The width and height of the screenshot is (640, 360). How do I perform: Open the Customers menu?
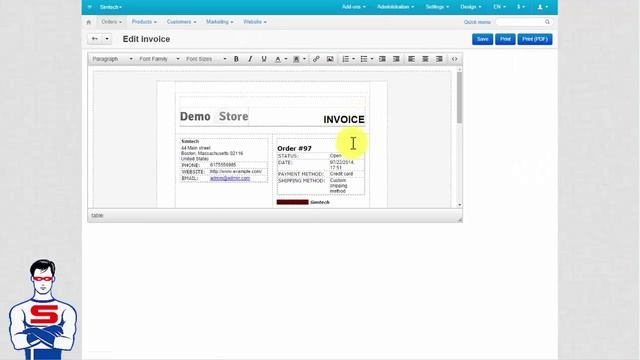181,22
